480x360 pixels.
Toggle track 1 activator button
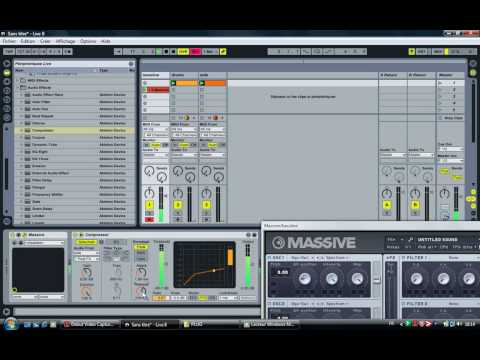149,205
